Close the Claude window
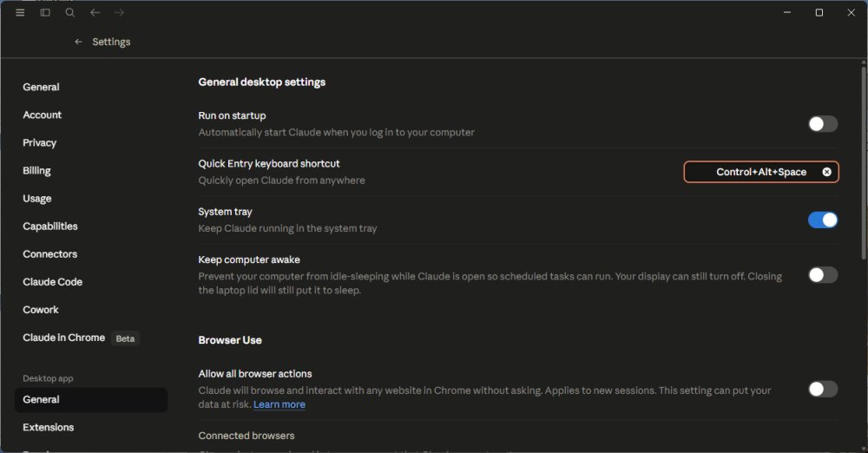This screenshot has height=453, width=868. [x=851, y=12]
